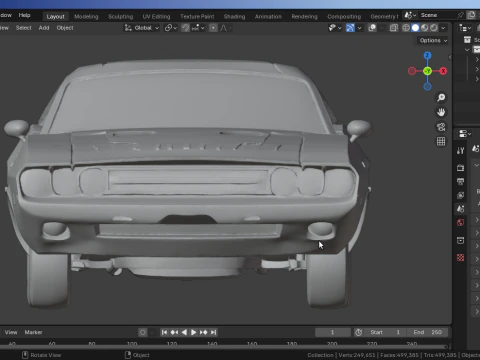Play the animation forward
This screenshot has width=480, height=360.
194,332
